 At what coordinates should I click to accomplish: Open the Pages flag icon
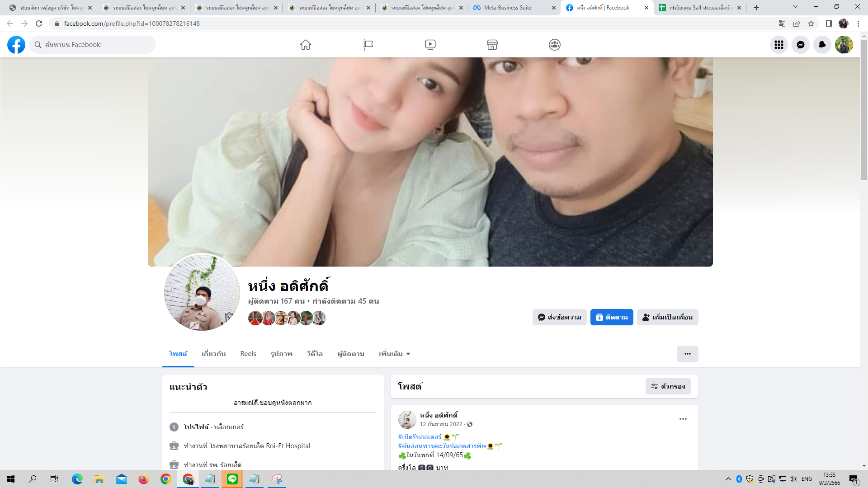[x=368, y=45]
